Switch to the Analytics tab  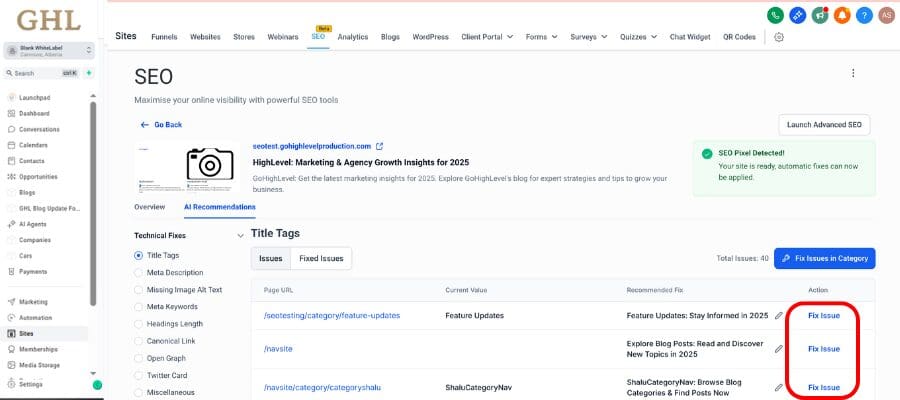point(352,37)
